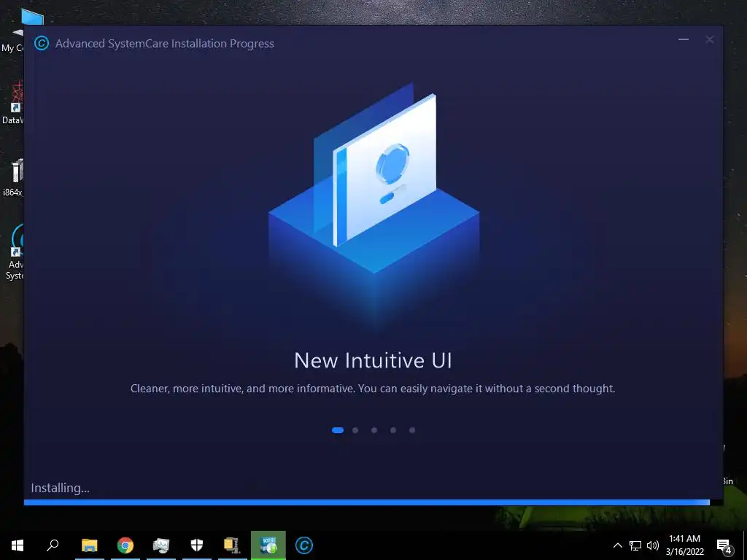Open volume control tray icon
The height and width of the screenshot is (560, 747).
[653, 545]
